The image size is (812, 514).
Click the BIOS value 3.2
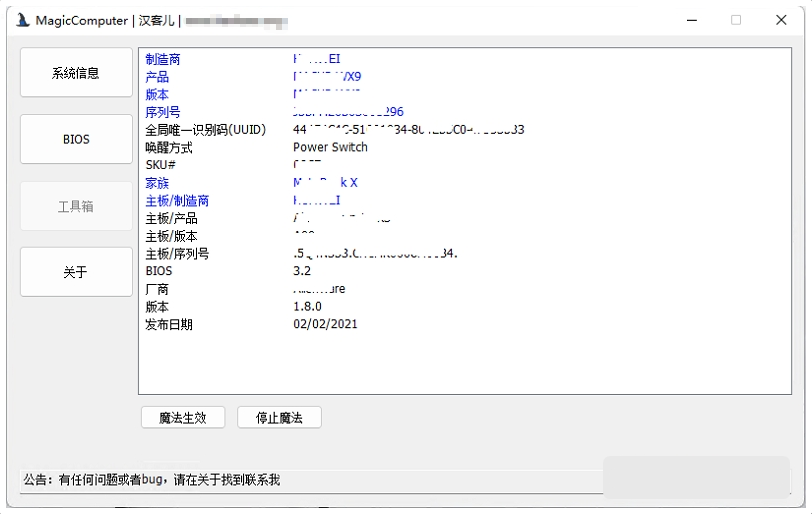coord(302,271)
